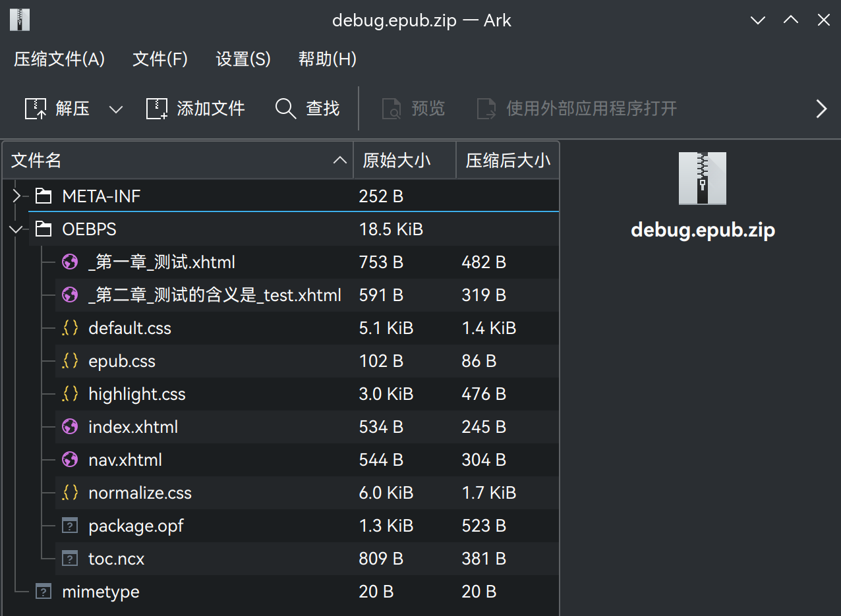Click the debug.epub.zip archive thumbnail

pos(703,178)
